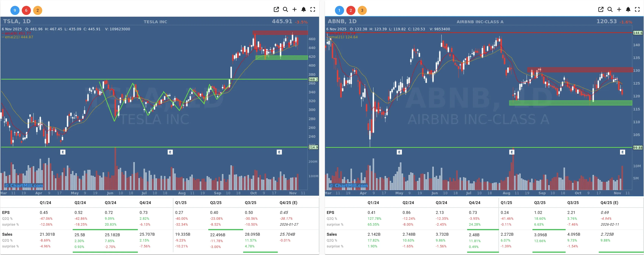Screen dimensions: 644x255
Task: Click the plus icon above the TSLA chart
Action: tap(294, 9)
